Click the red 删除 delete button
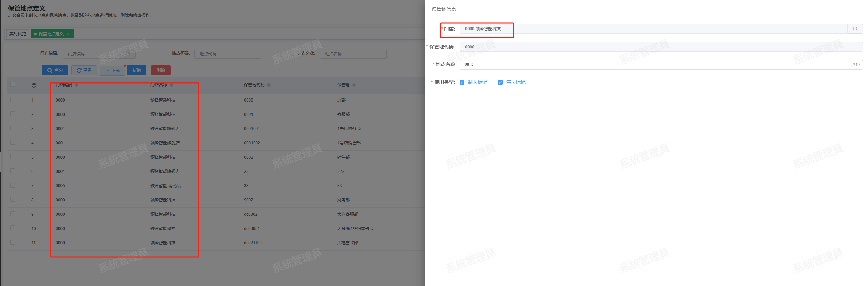868x286 pixels. click(161, 70)
